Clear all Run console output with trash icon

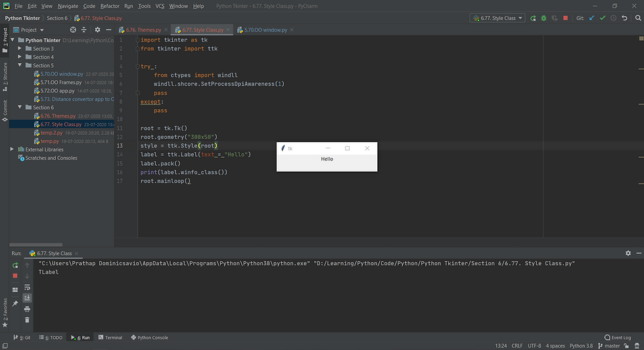[x=27, y=320]
